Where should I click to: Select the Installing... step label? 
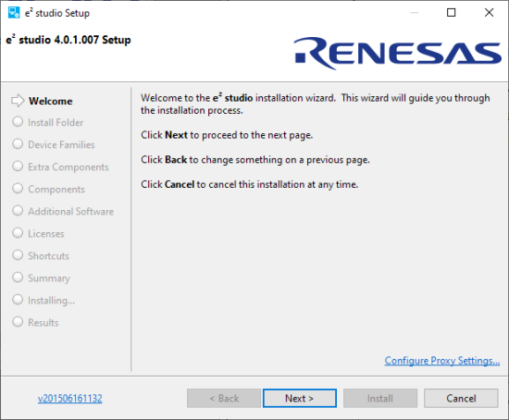[x=51, y=301]
